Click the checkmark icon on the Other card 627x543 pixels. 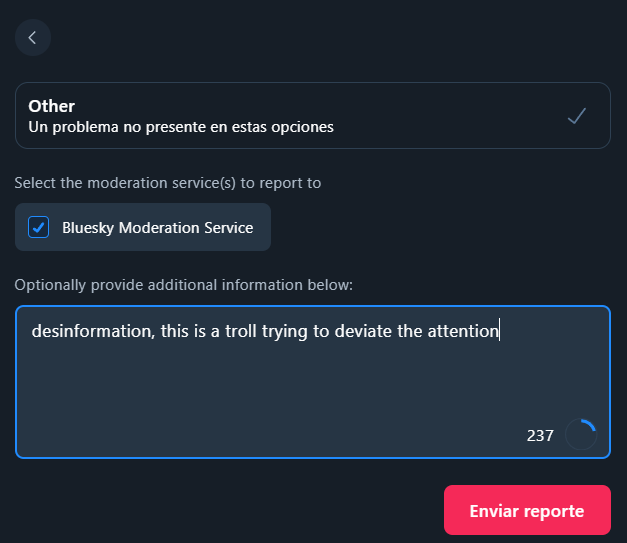(x=576, y=116)
